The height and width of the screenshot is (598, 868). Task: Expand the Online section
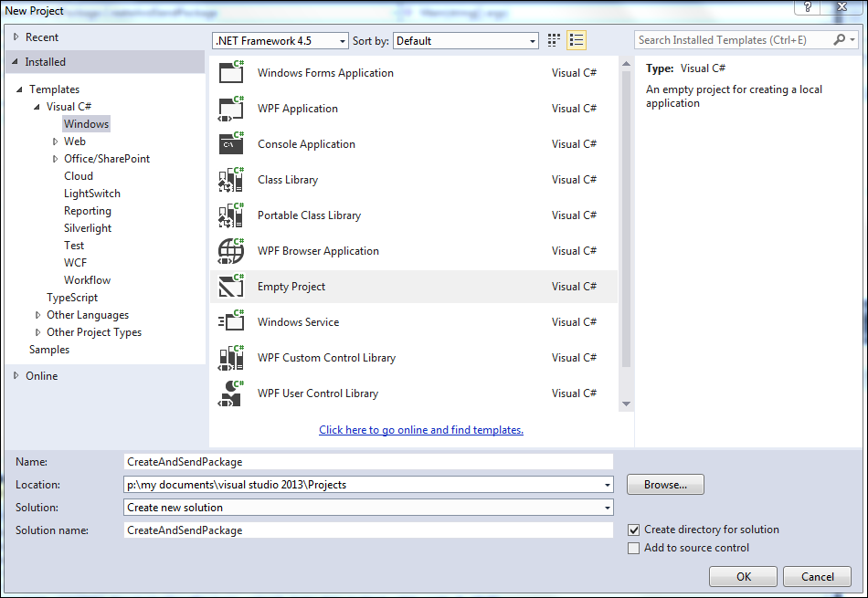pos(16,375)
